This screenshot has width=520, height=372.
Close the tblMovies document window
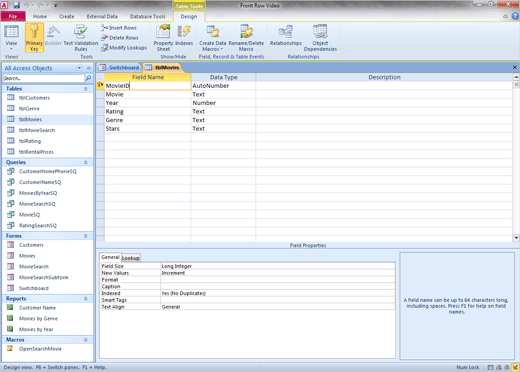(x=515, y=67)
